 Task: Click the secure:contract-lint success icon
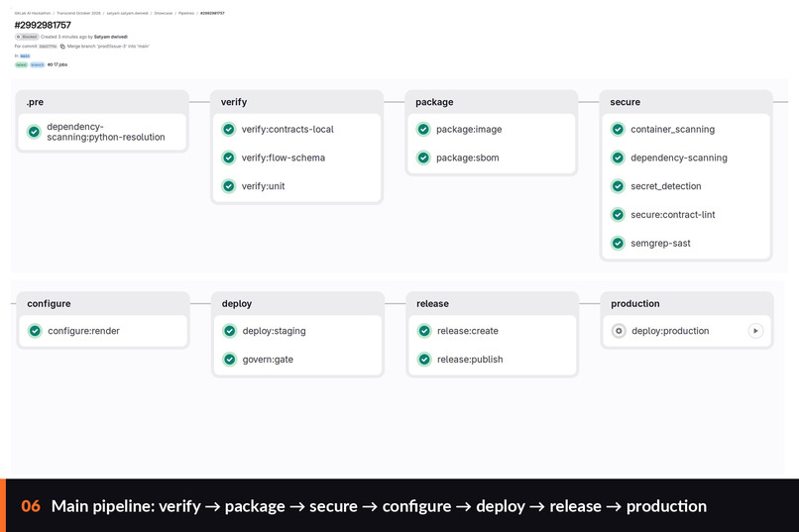pyautogui.click(x=619, y=215)
